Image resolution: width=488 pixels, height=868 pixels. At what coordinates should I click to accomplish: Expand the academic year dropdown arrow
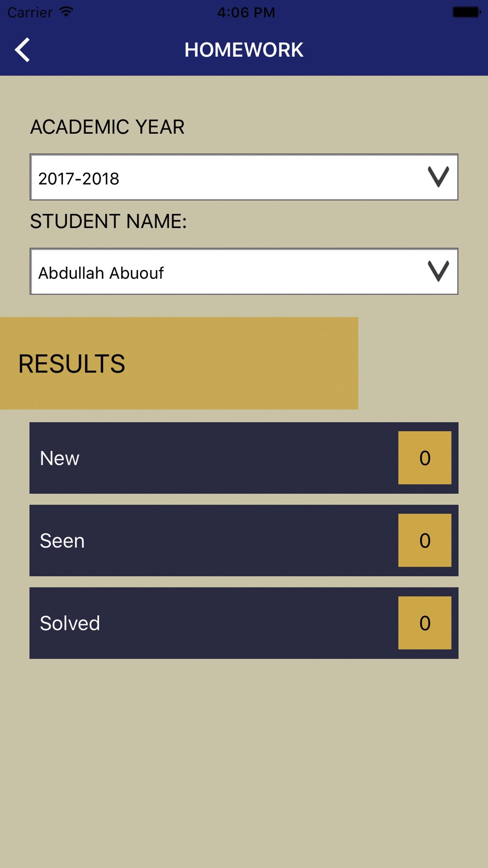click(x=438, y=177)
